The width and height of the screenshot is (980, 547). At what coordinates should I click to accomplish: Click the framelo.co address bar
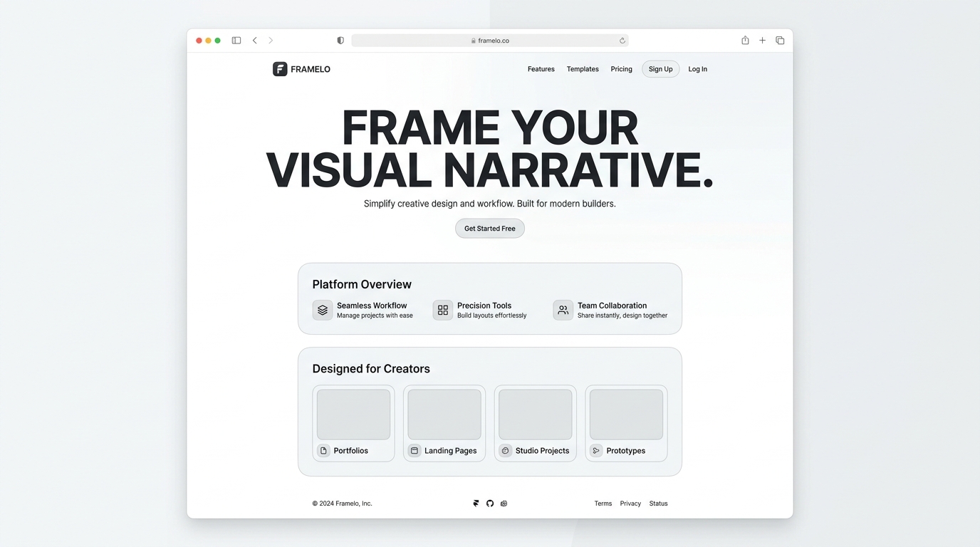tap(490, 41)
